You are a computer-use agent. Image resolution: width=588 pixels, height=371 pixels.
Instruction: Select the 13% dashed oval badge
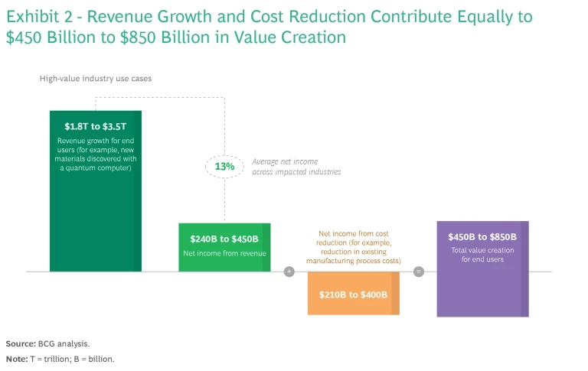[224, 167]
